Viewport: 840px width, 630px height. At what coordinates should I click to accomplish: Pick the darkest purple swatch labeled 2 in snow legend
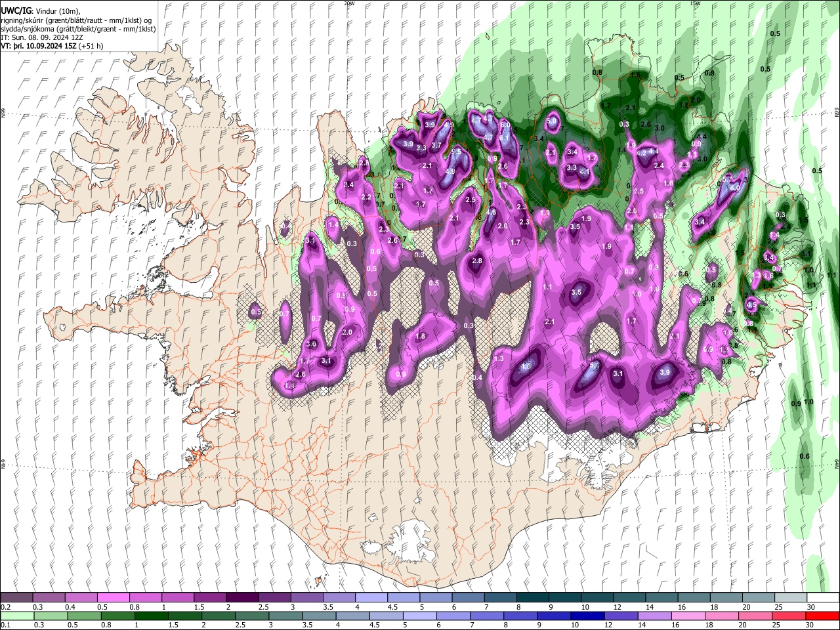(241, 598)
